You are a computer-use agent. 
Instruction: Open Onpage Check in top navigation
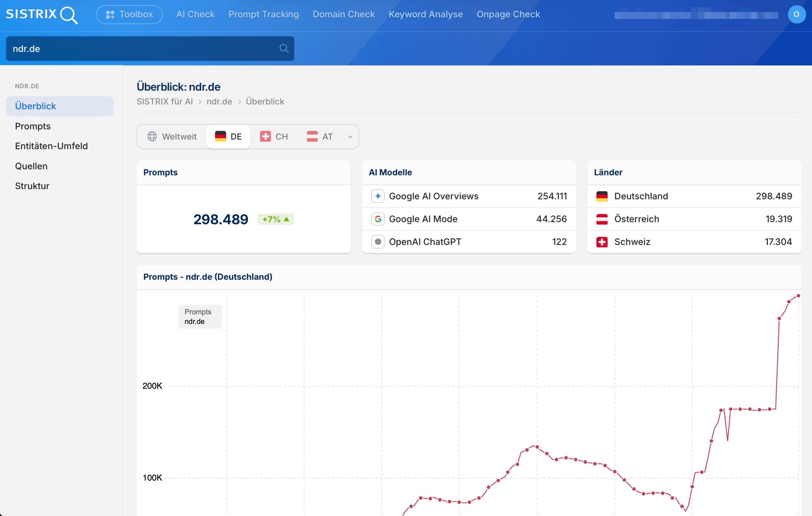tap(508, 15)
